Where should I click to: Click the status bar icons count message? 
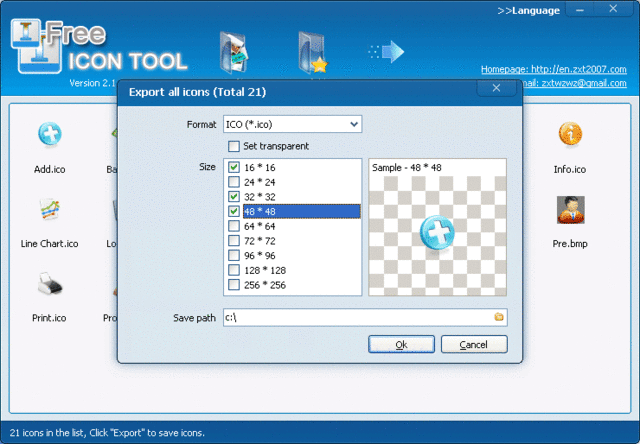tap(107, 433)
